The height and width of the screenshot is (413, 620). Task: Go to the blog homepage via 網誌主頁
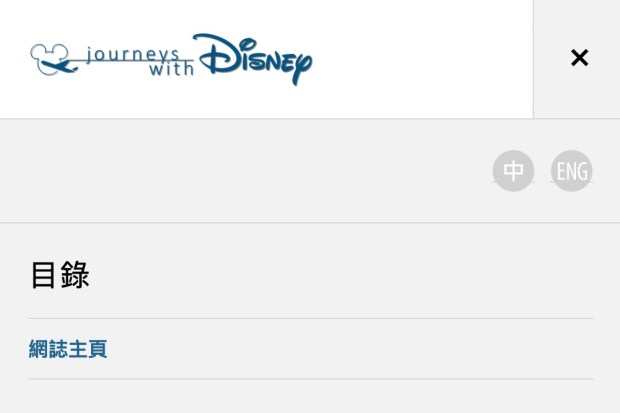point(68,349)
